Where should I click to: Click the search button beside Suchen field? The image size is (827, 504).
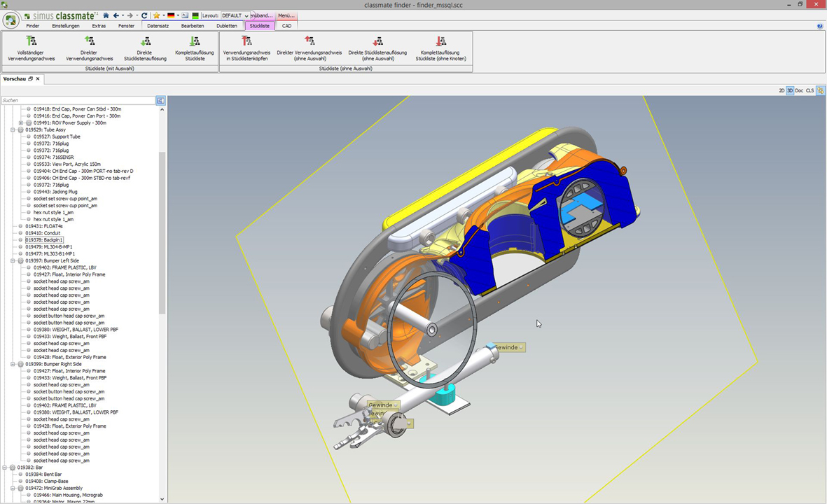coord(160,101)
